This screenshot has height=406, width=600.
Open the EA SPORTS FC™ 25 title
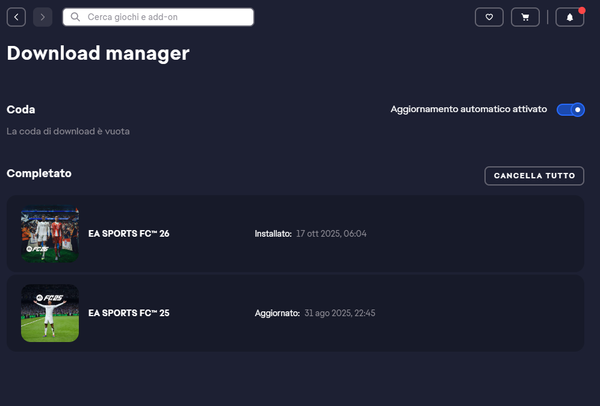click(129, 313)
